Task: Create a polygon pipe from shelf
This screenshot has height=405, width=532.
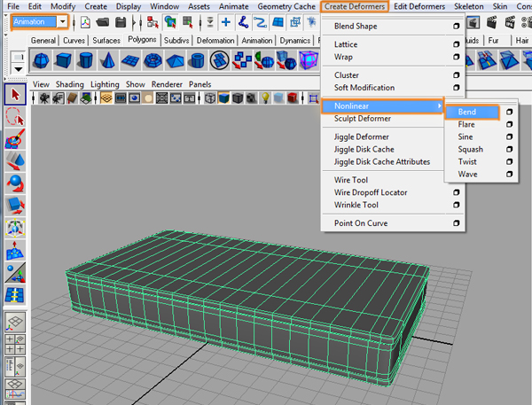Action: tap(198, 61)
